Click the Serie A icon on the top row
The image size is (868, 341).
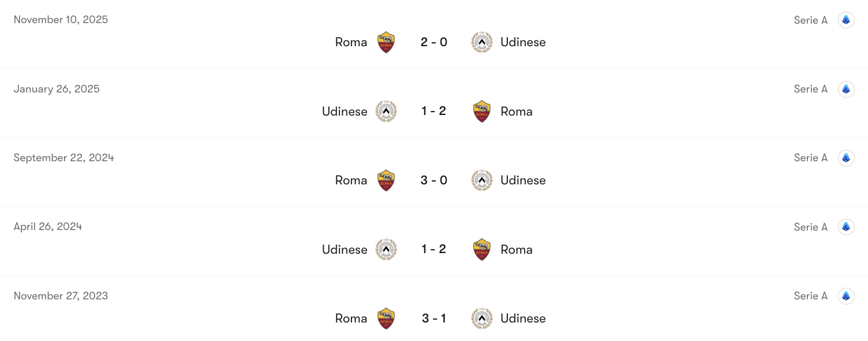846,20
